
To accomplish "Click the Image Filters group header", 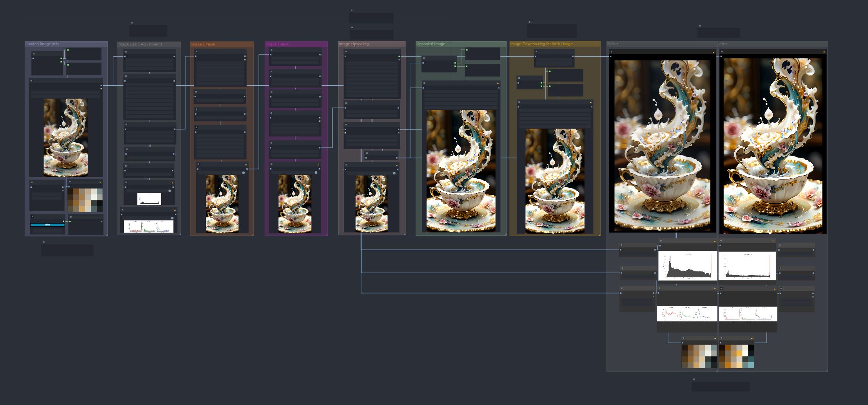I will 296,44.
